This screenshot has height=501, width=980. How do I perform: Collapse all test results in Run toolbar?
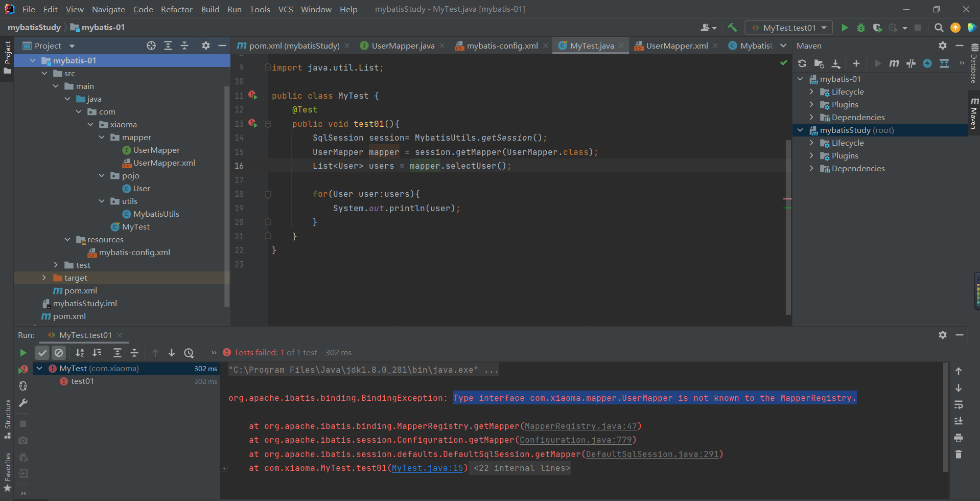(x=134, y=353)
